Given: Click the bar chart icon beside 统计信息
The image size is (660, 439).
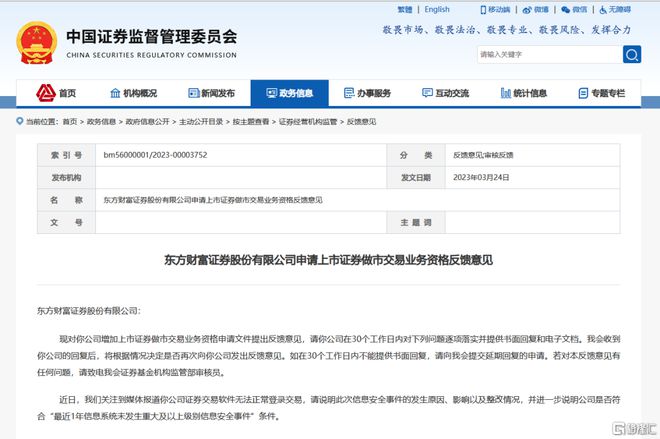Looking at the screenshot, I should pos(506,93).
